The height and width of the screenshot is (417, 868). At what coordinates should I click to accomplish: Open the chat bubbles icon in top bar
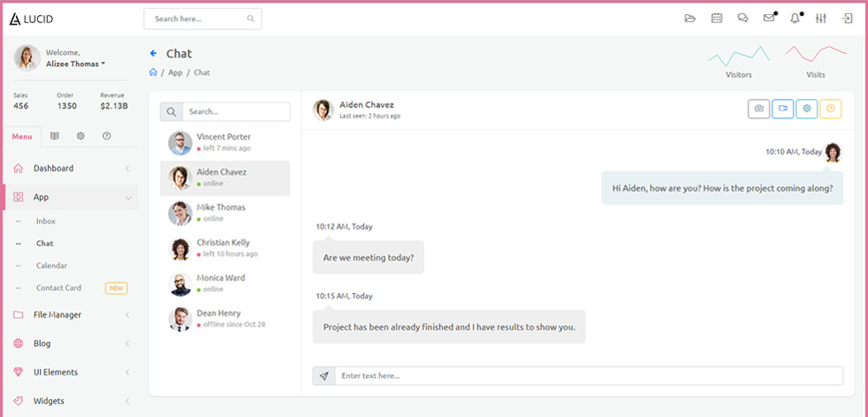tap(743, 19)
